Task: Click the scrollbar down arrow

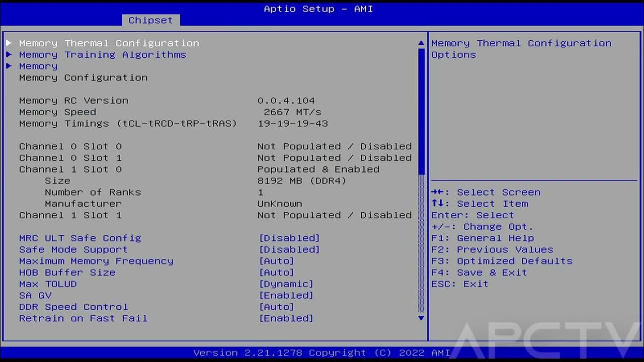Action: [x=421, y=318]
